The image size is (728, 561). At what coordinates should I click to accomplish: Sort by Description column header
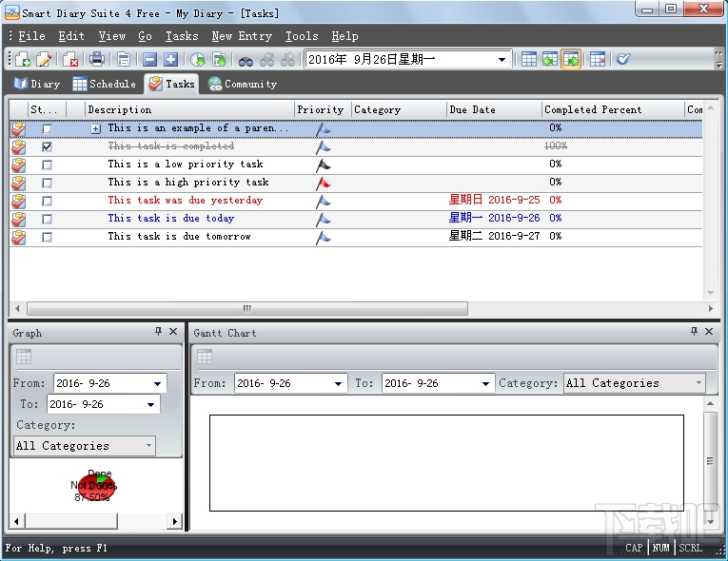click(x=190, y=109)
